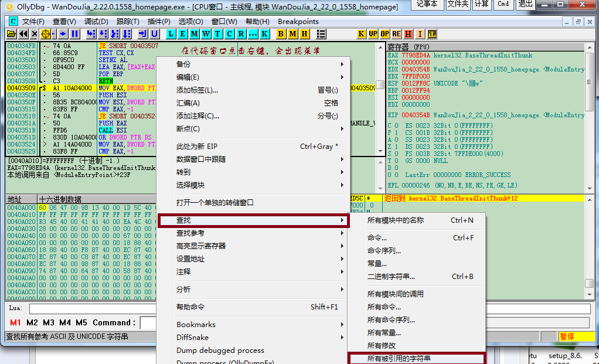Choose 二进制字符串... in the submenu
Viewport: 599px width, 364px height.
click(x=417, y=277)
